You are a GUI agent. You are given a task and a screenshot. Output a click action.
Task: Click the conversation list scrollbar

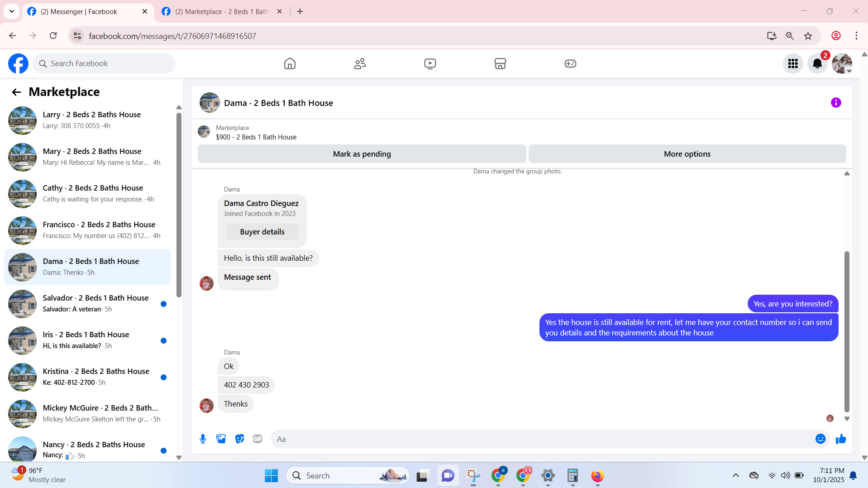tap(179, 205)
